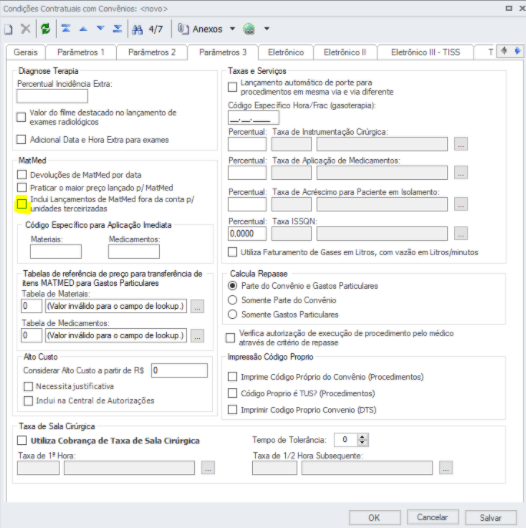Open the Eletrônico tab
The height and width of the screenshot is (528, 526).
[286, 53]
